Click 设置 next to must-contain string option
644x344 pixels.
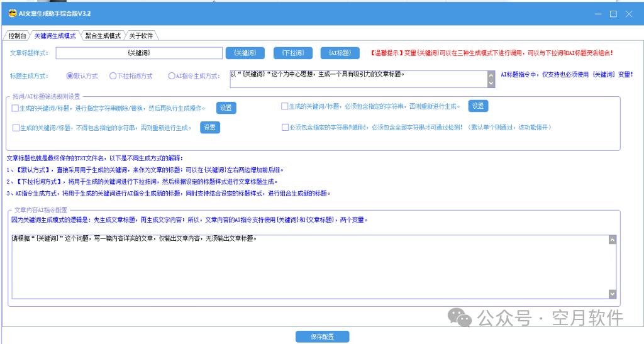click(x=478, y=106)
